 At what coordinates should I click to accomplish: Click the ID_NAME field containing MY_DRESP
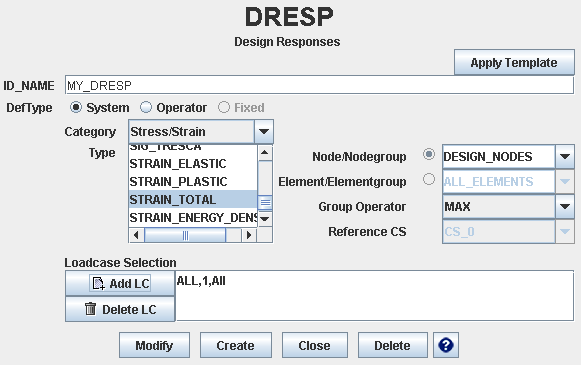click(319, 85)
